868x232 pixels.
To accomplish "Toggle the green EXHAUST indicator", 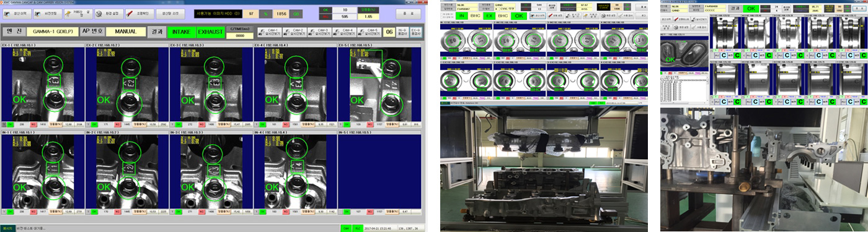I will pyautogui.click(x=210, y=32).
